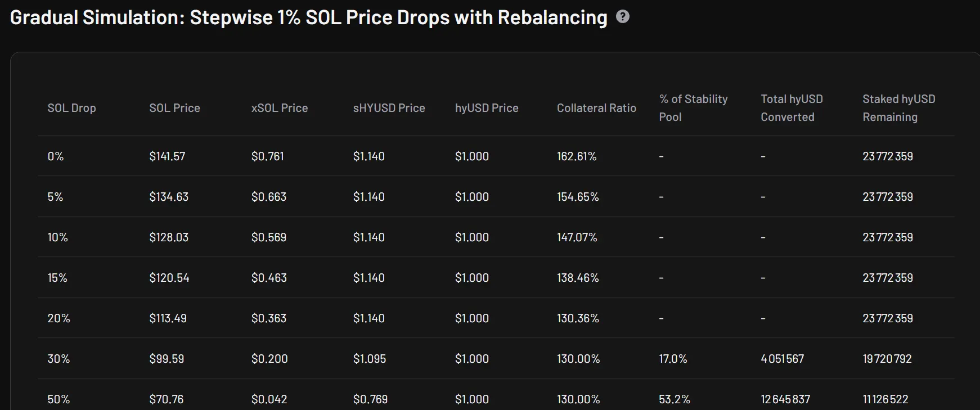Click the xSOL Price column header
Image resolution: width=980 pixels, height=410 pixels.
click(x=279, y=108)
